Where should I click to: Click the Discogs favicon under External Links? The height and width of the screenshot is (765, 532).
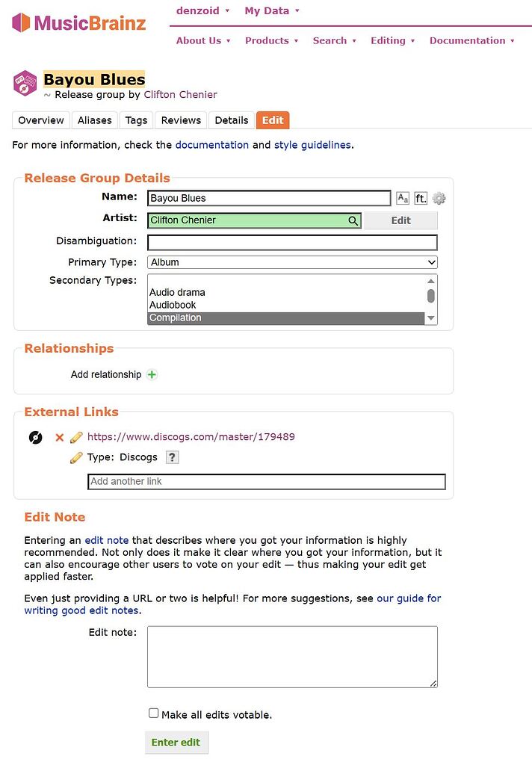point(35,437)
